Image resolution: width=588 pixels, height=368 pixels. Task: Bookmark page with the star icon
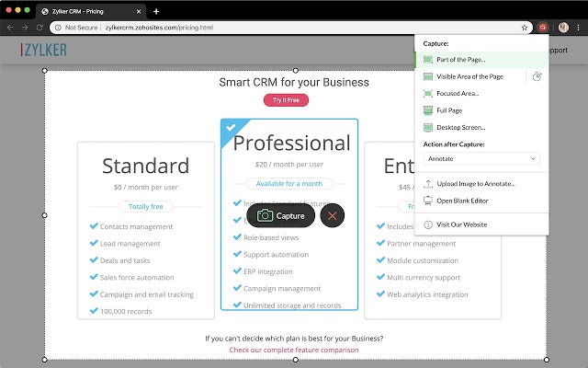(525, 28)
